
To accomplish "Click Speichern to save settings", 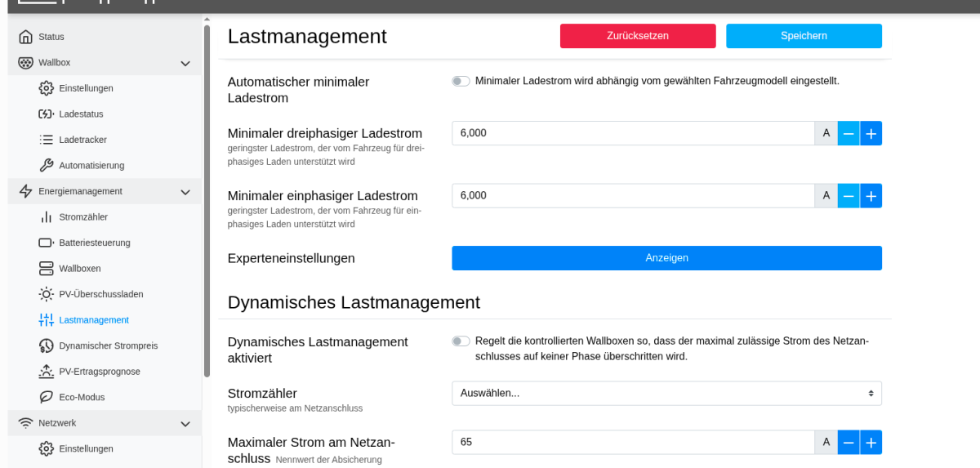I will (x=804, y=36).
